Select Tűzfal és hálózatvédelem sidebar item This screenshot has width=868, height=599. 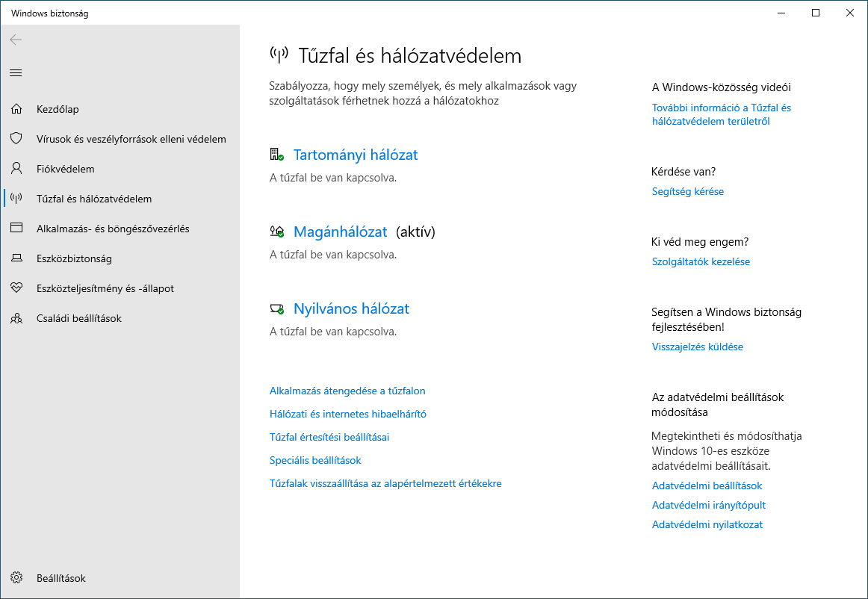[94, 199]
